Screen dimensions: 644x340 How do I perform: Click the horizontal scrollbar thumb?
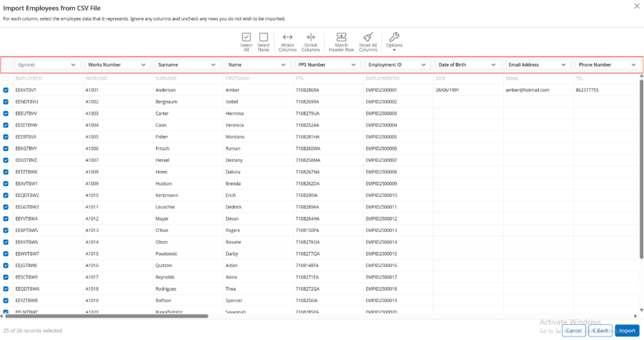point(106,316)
